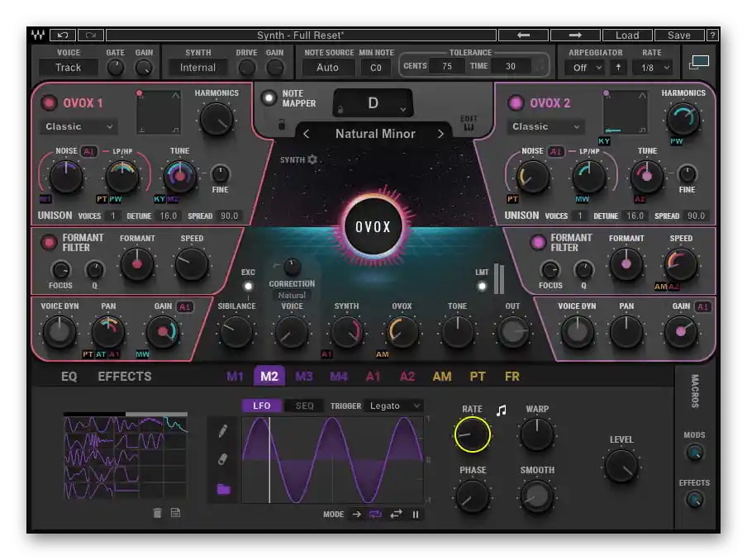Click the OVOX 1 Detune value field
This screenshot has width=747, height=560.
click(168, 216)
